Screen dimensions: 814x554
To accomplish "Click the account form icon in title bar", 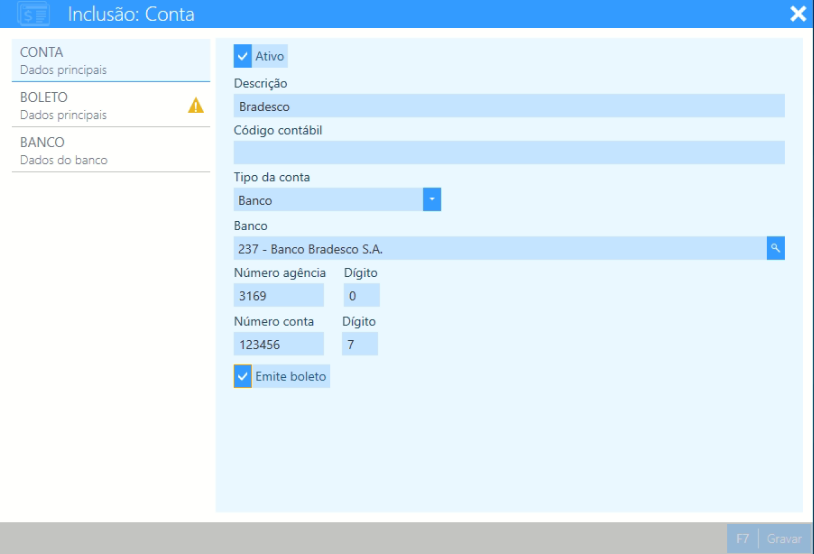I will pos(34,14).
